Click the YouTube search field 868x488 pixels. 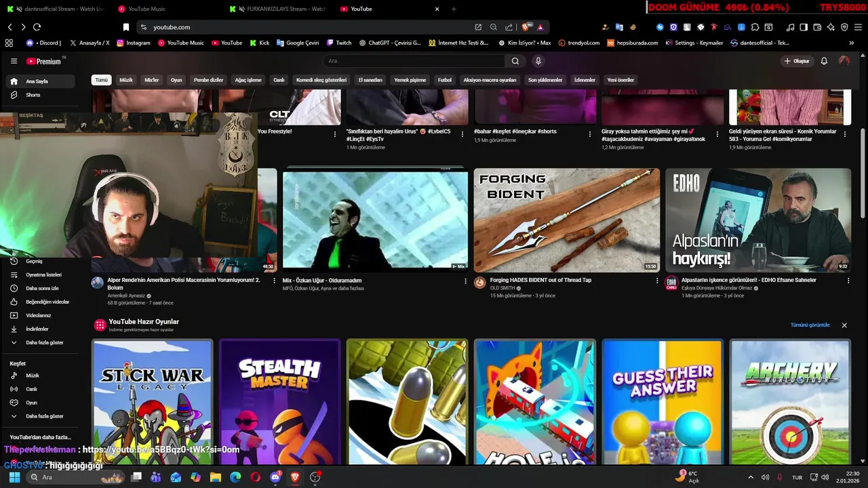click(414, 61)
